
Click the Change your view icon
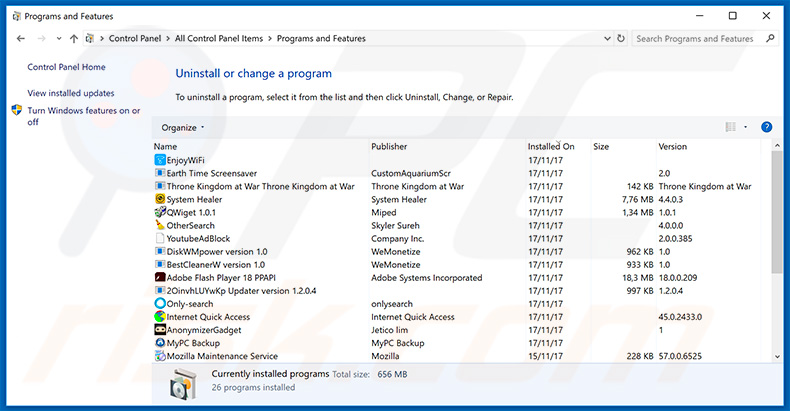pos(730,127)
